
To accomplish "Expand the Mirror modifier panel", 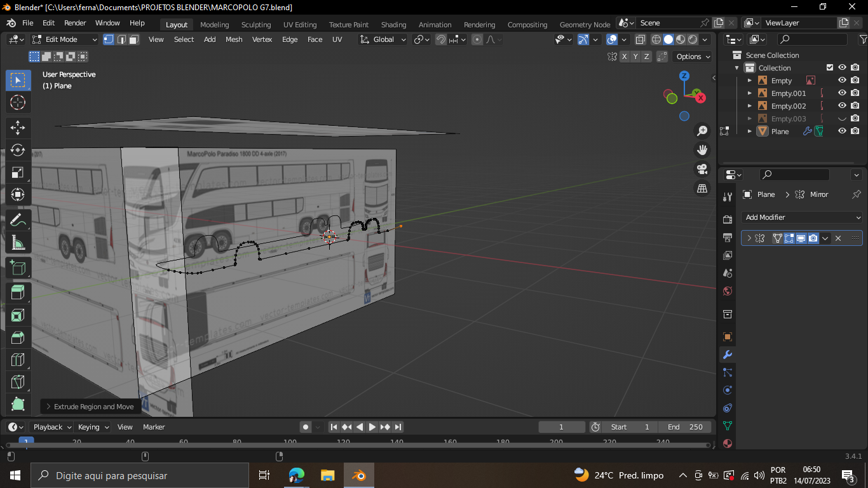I will point(749,238).
